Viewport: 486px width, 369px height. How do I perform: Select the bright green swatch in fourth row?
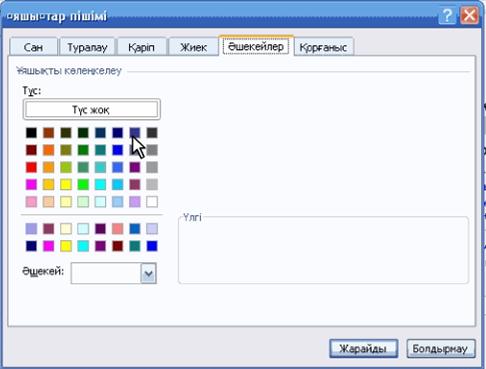(x=83, y=184)
